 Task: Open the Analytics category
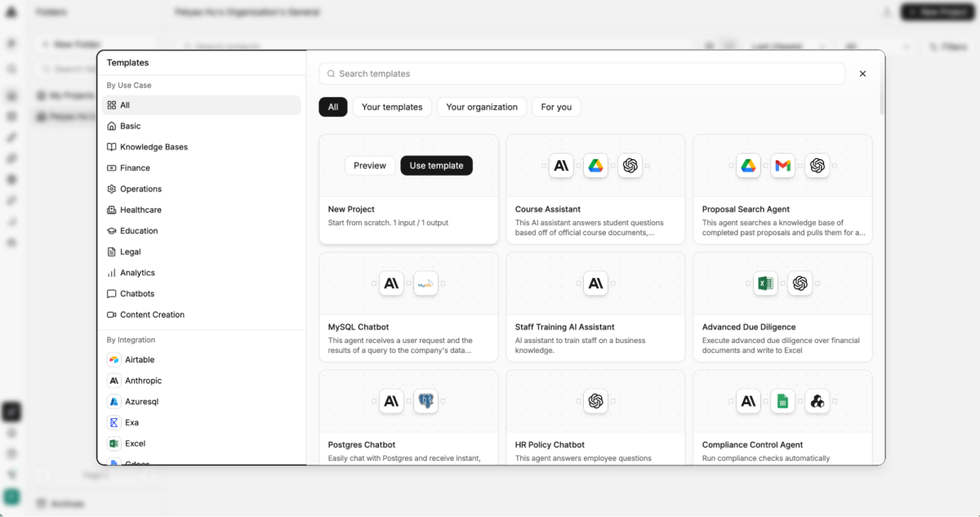coord(201,273)
